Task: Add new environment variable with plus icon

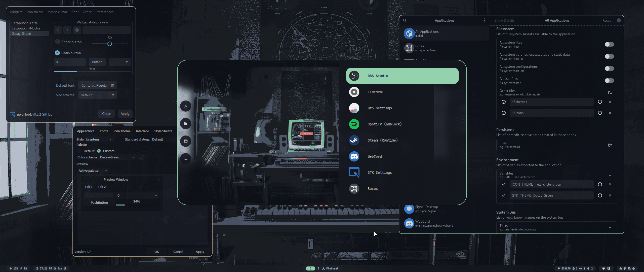Action: coord(610,175)
